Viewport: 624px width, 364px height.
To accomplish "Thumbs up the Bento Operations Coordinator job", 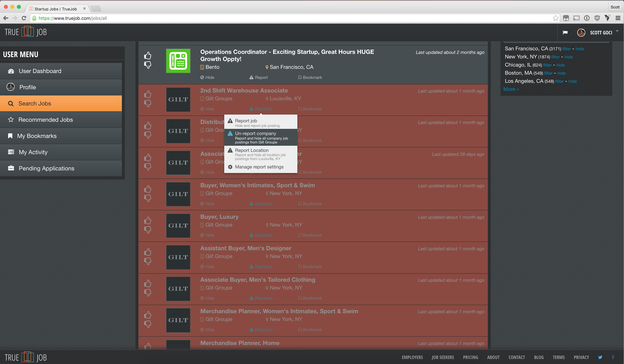I will 148,55.
